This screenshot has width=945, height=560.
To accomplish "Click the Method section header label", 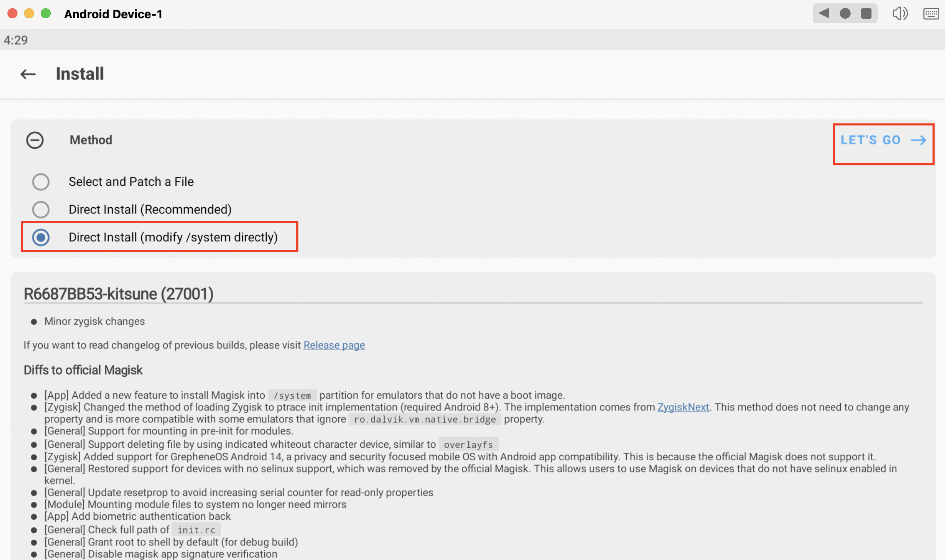I will point(91,140).
